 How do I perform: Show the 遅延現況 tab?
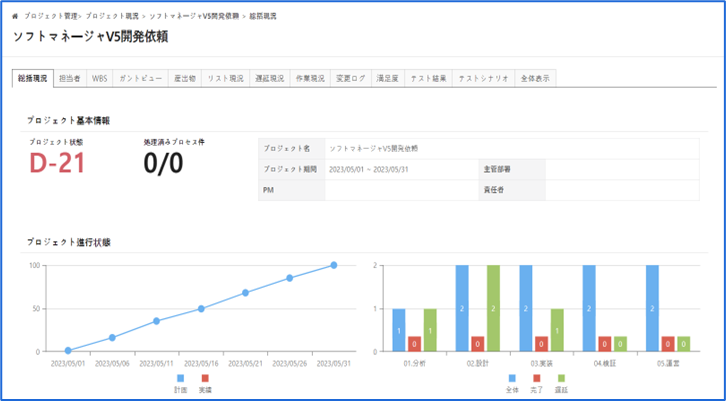270,78
